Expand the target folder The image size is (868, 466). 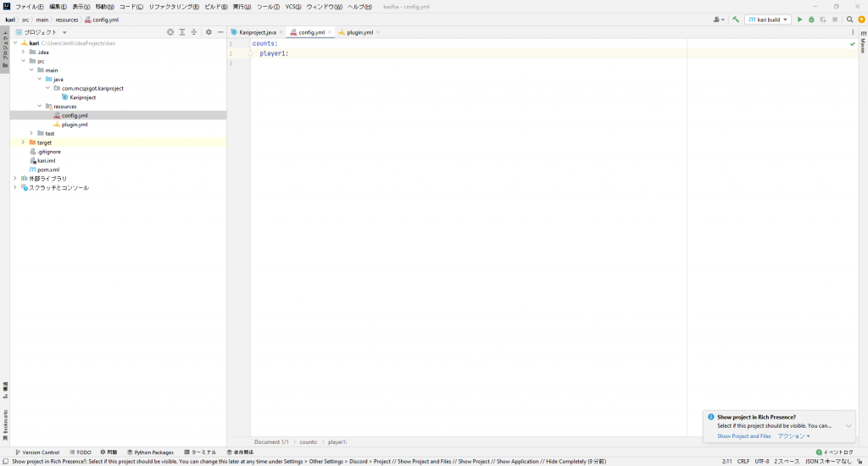pos(23,142)
